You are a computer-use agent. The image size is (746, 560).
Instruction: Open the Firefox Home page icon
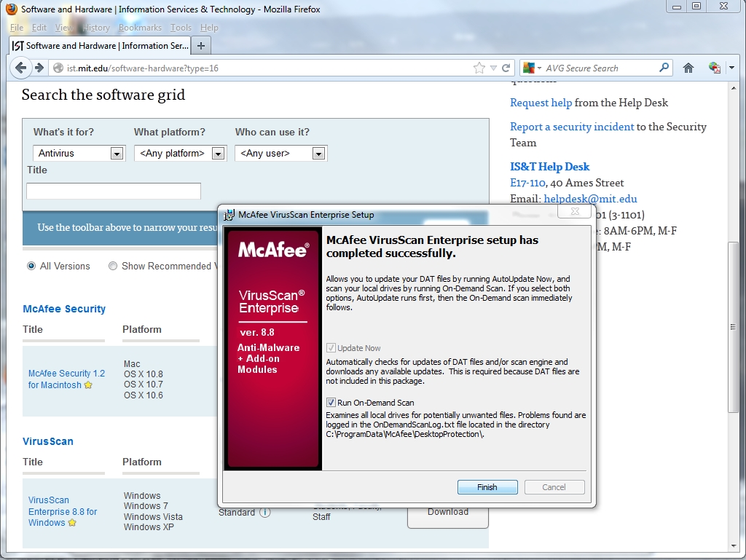pos(688,68)
